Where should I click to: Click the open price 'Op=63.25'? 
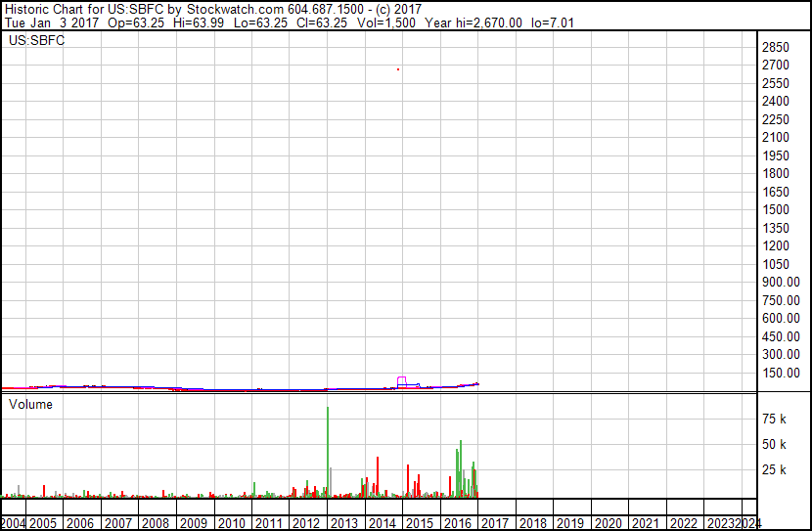[x=136, y=22]
